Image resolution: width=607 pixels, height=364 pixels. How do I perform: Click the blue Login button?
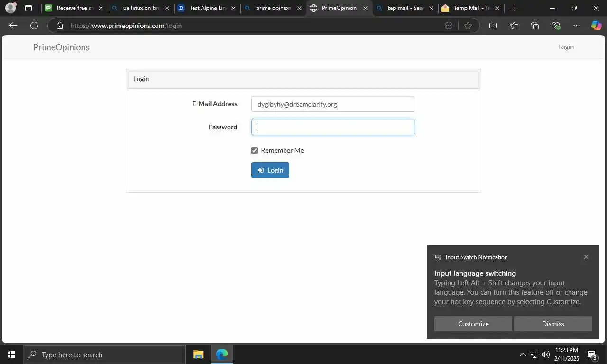click(x=270, y=170)
